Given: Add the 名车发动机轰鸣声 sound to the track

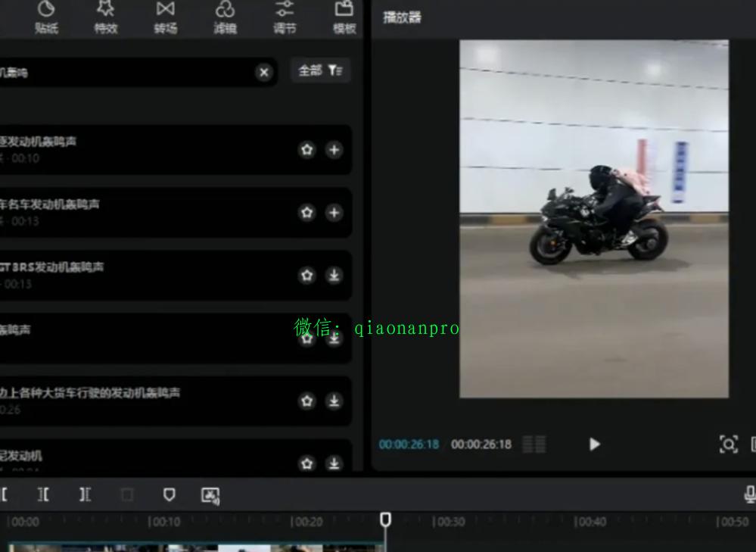Looking at the screenshot, I should tap(334, 213).
